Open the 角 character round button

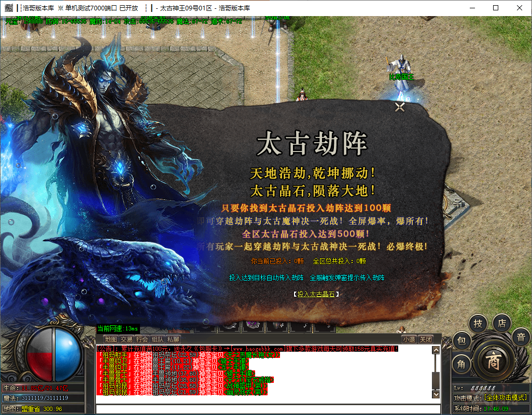tap(461, 365)
